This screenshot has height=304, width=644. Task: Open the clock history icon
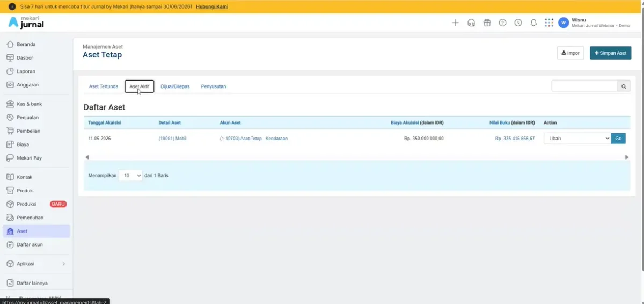[518, 23]
